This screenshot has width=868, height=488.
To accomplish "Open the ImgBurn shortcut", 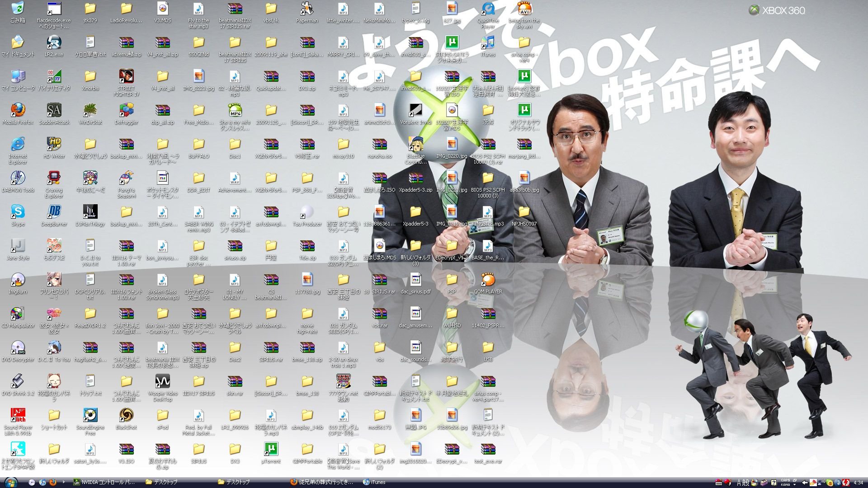I will coord(18,280).
